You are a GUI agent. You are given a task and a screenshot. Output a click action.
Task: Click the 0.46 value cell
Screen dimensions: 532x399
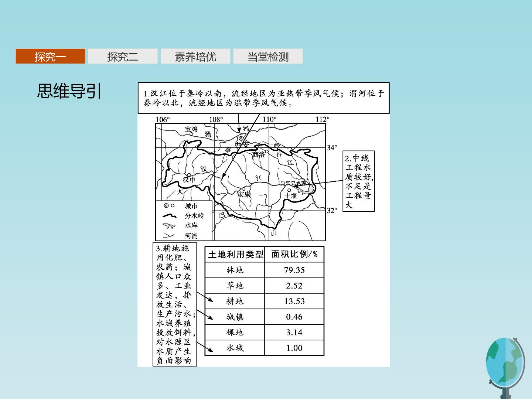click(294, 317)
